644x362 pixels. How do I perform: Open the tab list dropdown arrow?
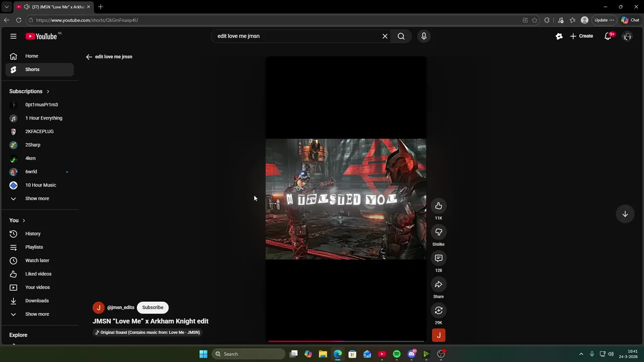tap(6, 7)
